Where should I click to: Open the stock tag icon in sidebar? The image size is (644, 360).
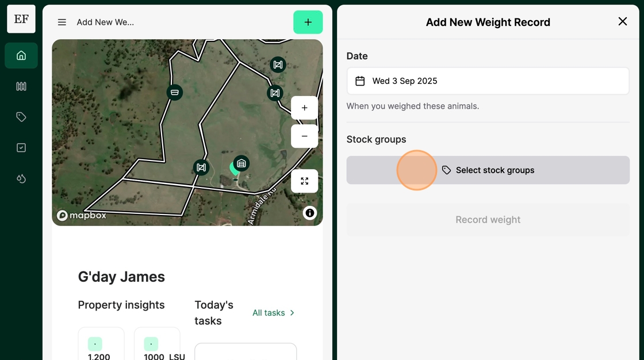tap(21, 117)
